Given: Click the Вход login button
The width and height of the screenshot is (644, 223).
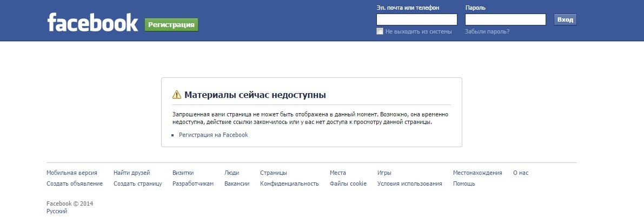Looking at the screenshot, I should [565, 20].
